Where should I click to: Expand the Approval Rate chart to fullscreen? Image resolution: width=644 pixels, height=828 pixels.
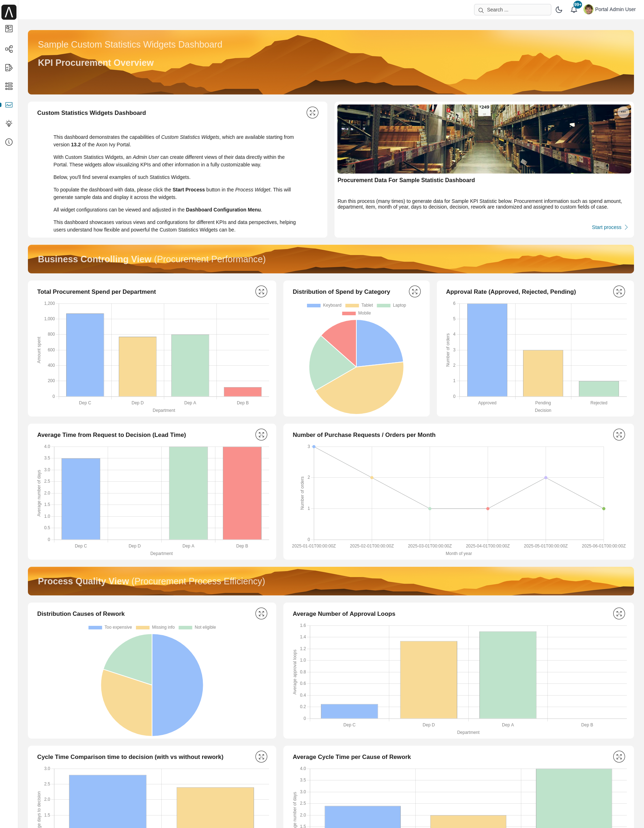(619, 291)
